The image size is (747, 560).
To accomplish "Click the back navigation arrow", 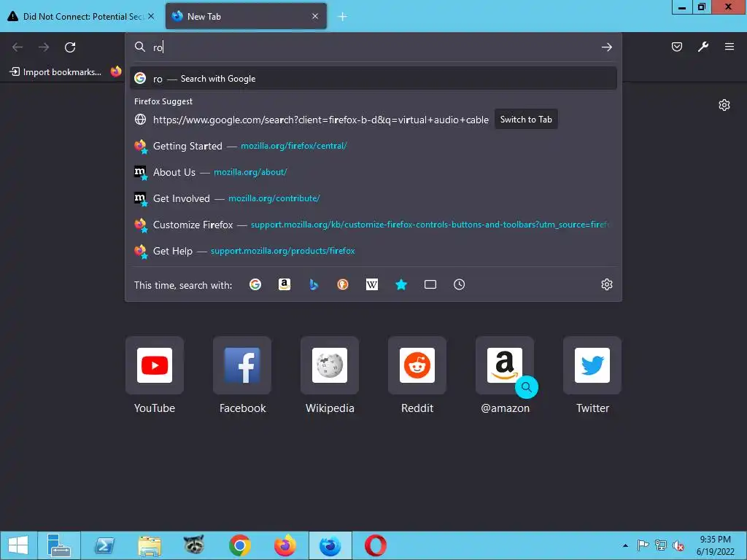I will coord(18,47).
